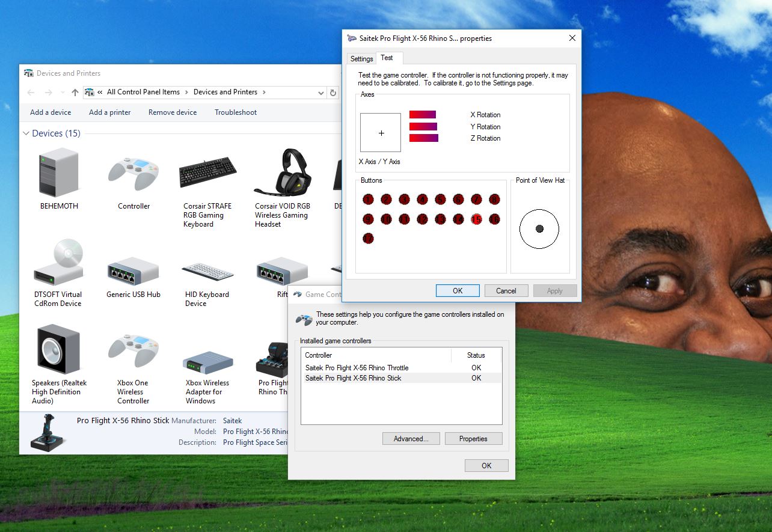772x532 pixels.
Task: Click the Game Controllers dialog title icon
Action: click(x=297, y=295)
